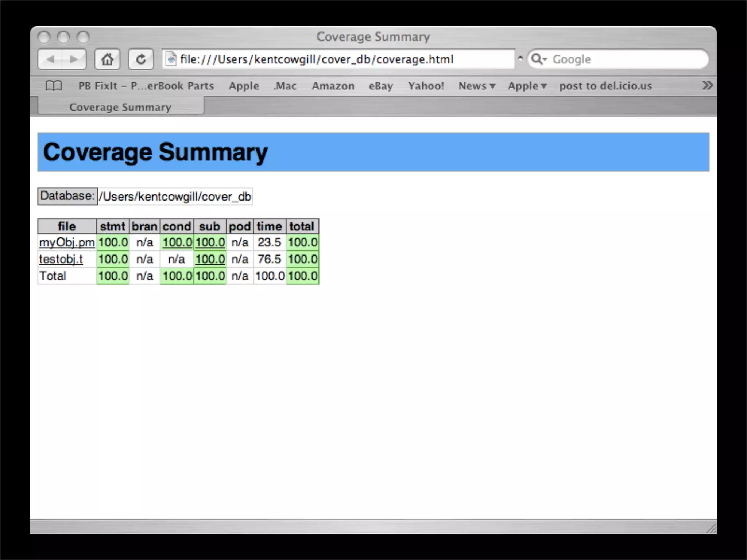747x560 pixels.
Task: Open the testobj.t file link
Action: 61,259
